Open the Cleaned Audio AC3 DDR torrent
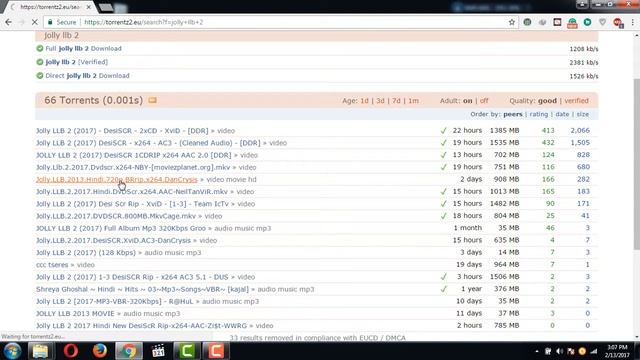The image size is (640, 360). point(148,143)
